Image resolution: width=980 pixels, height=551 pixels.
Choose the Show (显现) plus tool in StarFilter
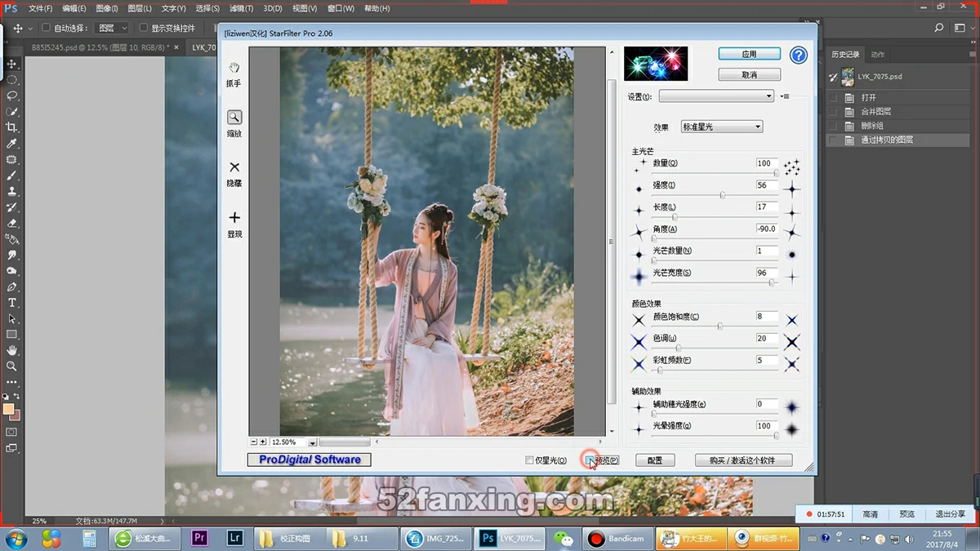tap(234, 217)
